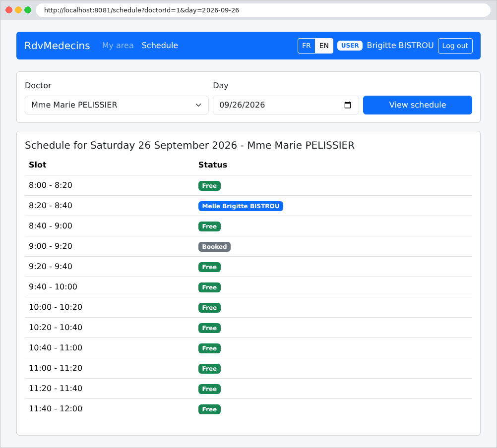Click the View schedule button
Image resolution: width=497 pixels, height=448 pixels.
click(x=418, y=105)
